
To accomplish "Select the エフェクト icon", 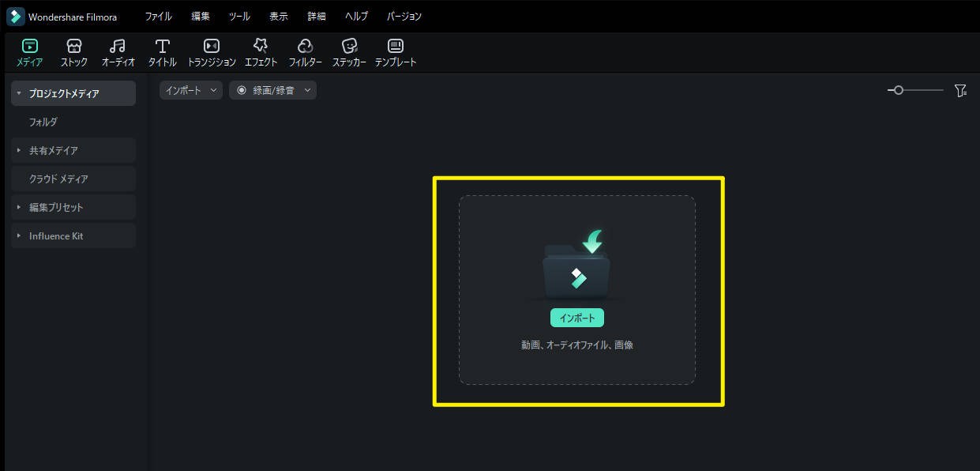I will (261, 51).
